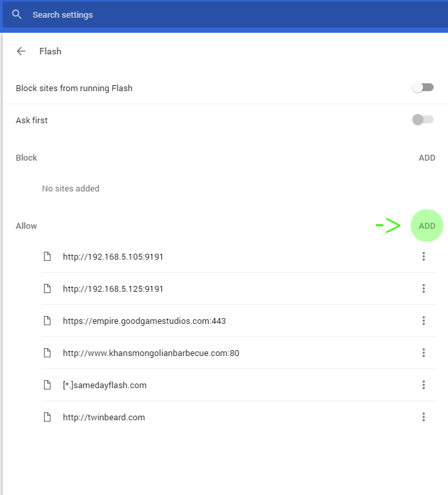Image resolution: width=448 pixels, height=495 pixels.
Task: Click the Block section heading
Action: tap(26, 157)
